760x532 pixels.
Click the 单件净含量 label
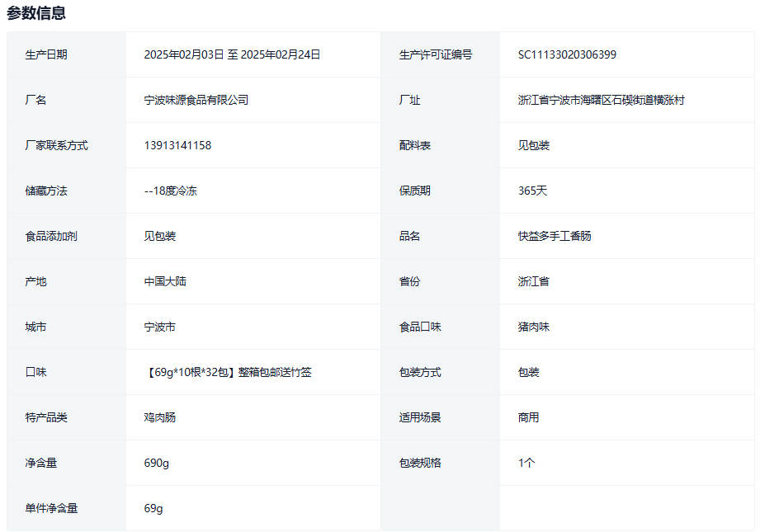click(x=51, y=508)
